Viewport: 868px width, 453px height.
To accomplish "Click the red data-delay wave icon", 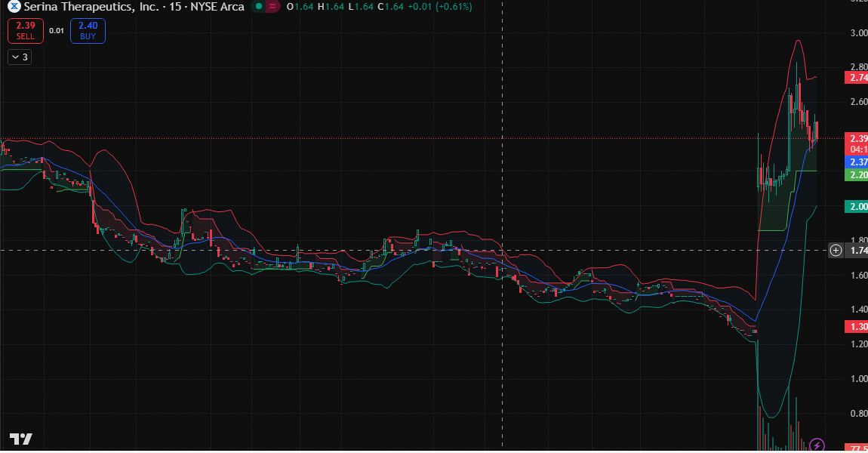I will (x=272, y=7).
